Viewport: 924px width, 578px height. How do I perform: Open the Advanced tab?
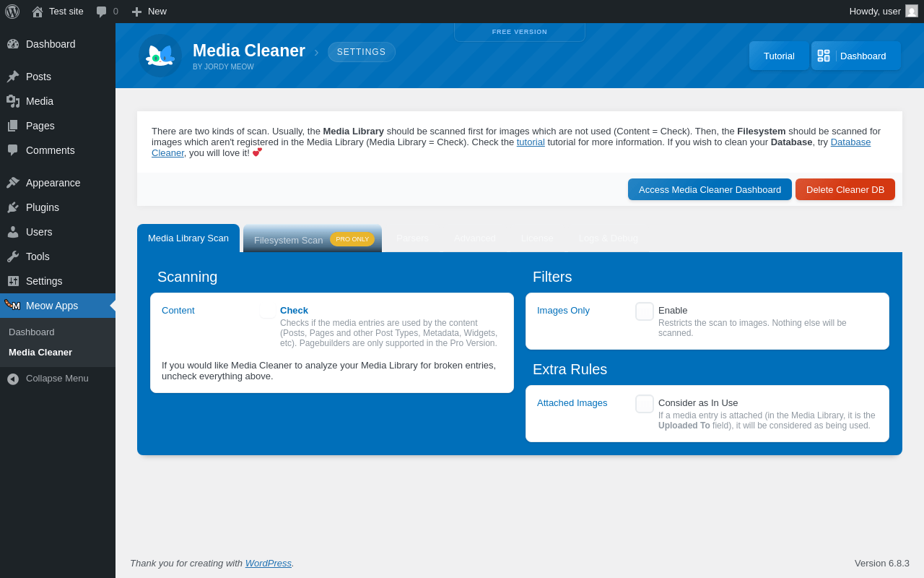pyautogui.click(x=475, y=238)
